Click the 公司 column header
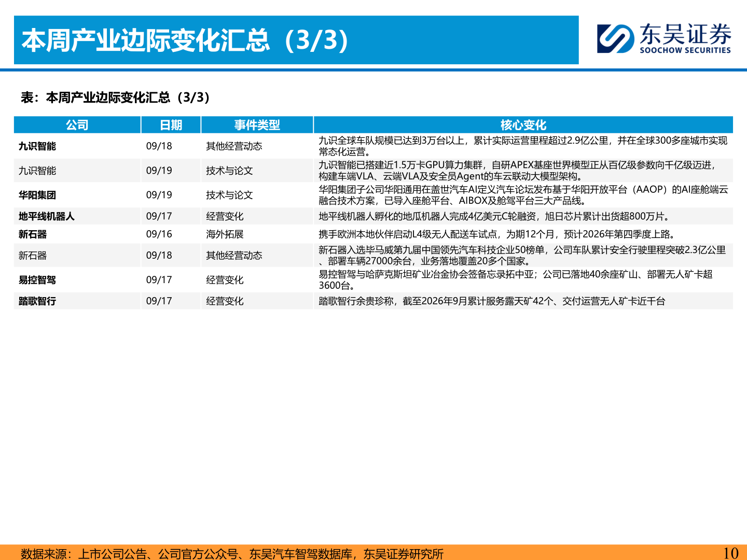This screenshot has height=560, width=747. [x=77, y=125]
